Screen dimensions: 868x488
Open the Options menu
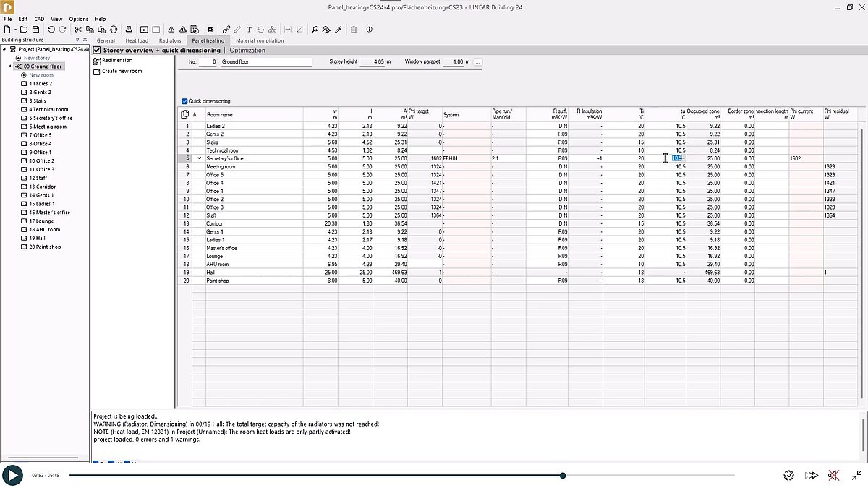point(78,19)
